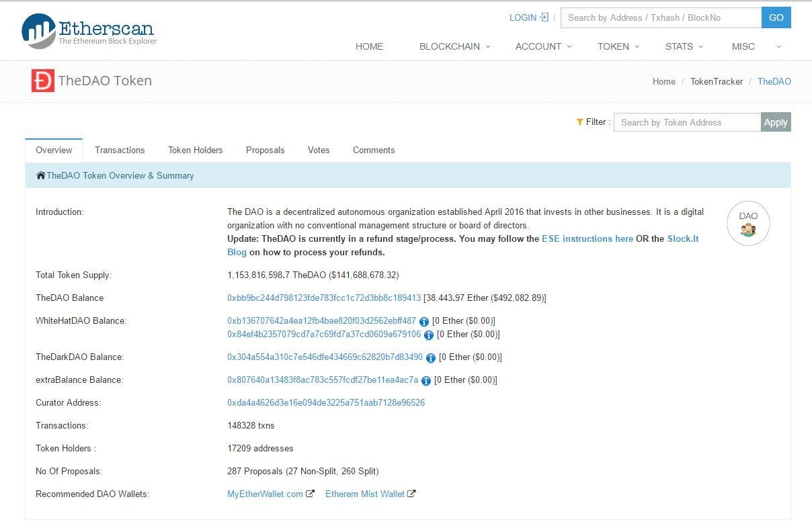
Task: Open WhiteHatDAO address 0x84ef4b2357
Action: [x=324, y=334]
